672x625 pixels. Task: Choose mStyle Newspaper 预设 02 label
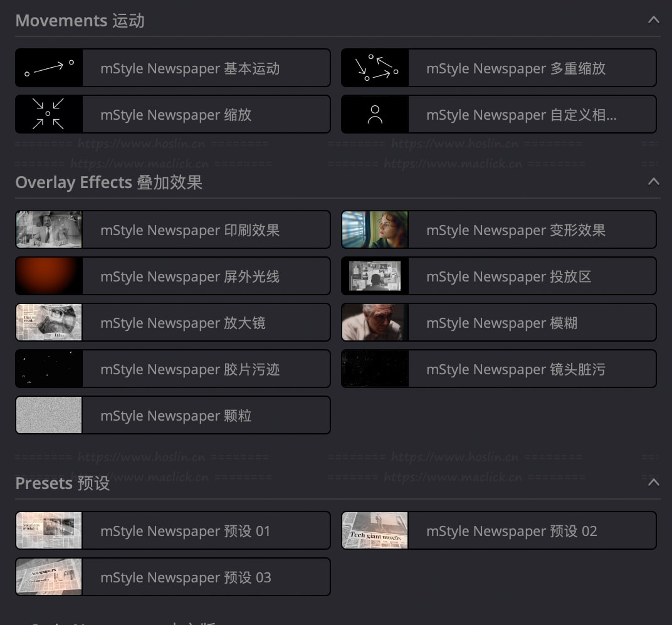tap(512, 531)
